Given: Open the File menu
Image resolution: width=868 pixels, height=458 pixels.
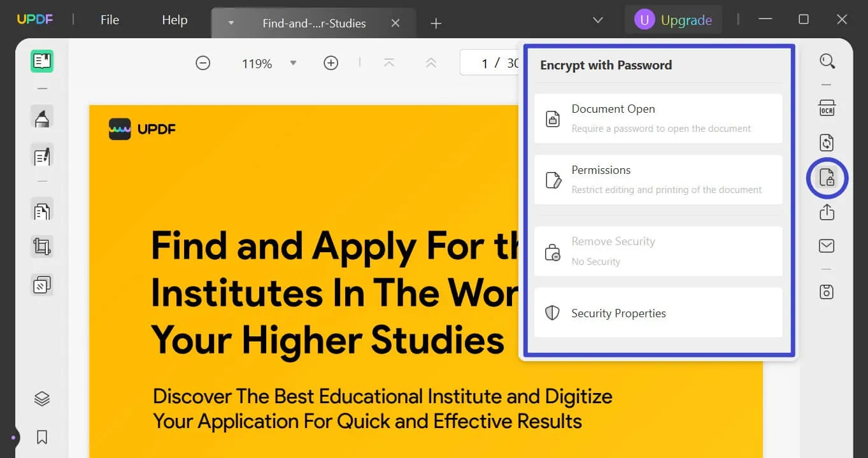Looking at the screenshot, I should click(110, 20).
